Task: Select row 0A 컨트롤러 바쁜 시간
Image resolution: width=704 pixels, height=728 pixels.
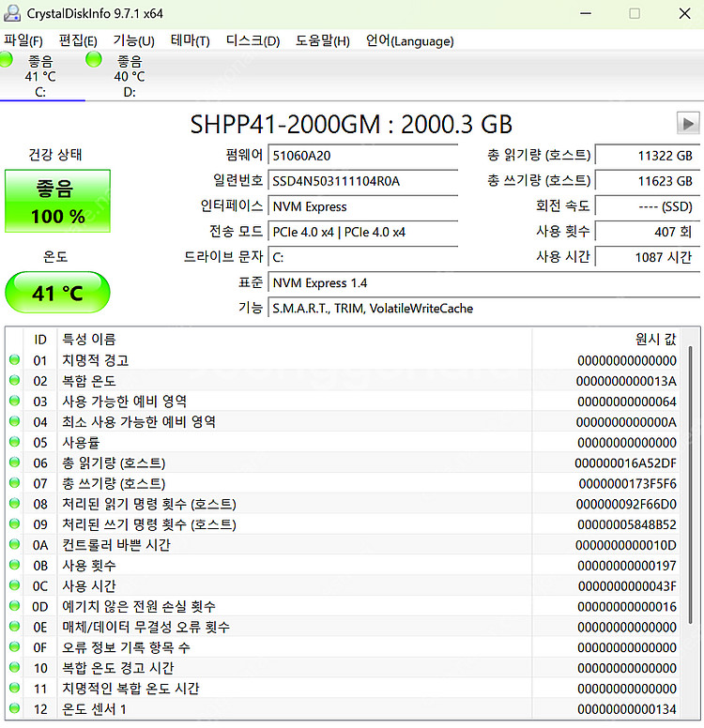Action: (343, 545)
